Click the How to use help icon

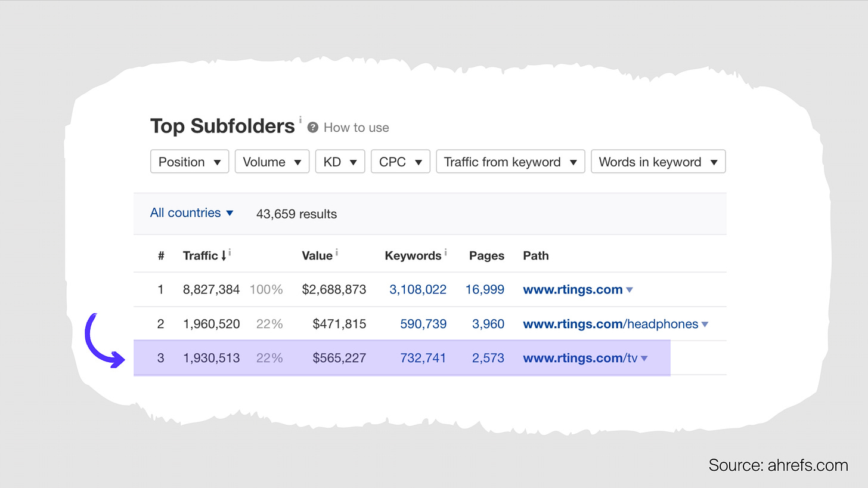(x=313, y=128)
